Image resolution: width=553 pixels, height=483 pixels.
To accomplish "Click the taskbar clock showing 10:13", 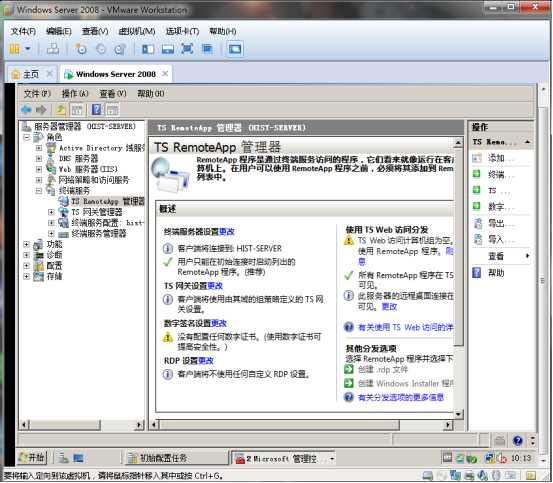I will 521,458.
